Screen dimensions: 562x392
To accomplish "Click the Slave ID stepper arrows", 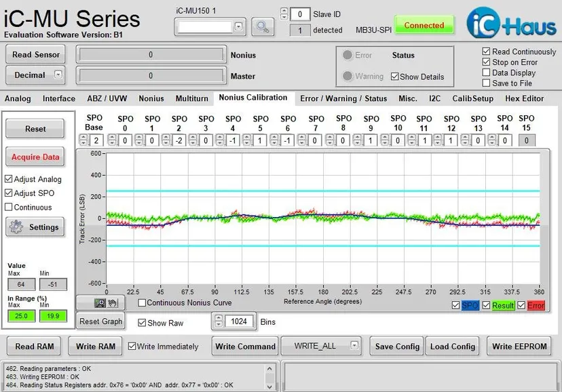I will point(284,14).
